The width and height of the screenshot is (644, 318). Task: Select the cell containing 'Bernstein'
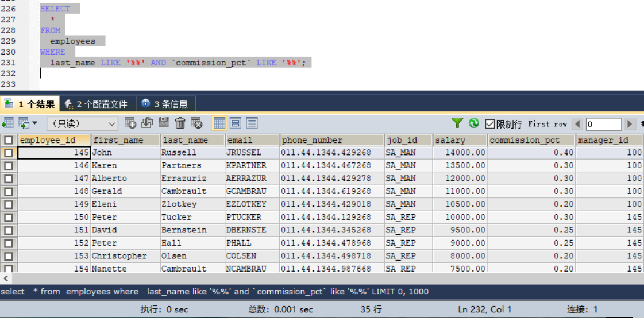tap(193, 230)
